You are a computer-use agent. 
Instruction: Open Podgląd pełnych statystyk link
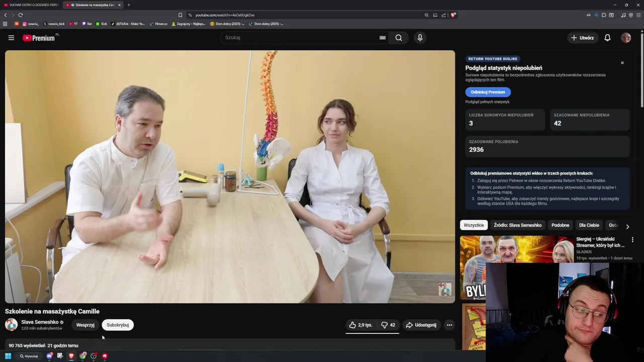pyautogui.click(x=487, y=102)
